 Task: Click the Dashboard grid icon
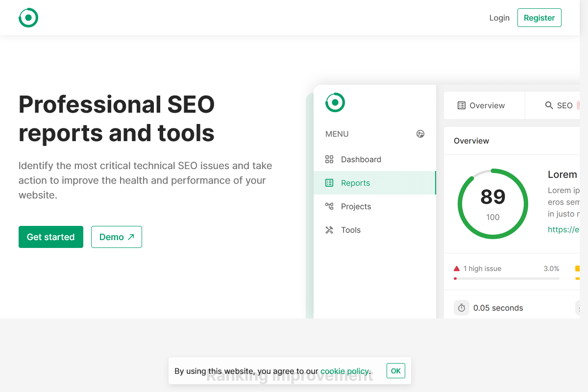pos(329,159)
